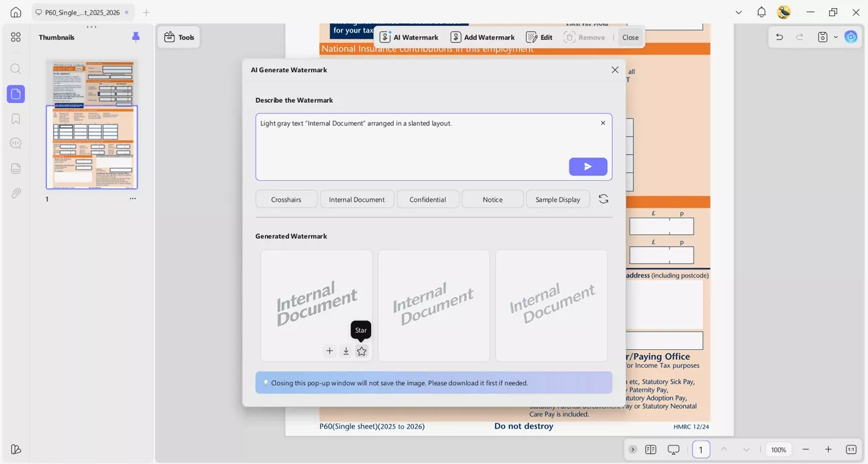The height and width of the screenshot is (464, 868).
Task: Select the page thumbnails panel icon
Action: [x=16, y=94]
